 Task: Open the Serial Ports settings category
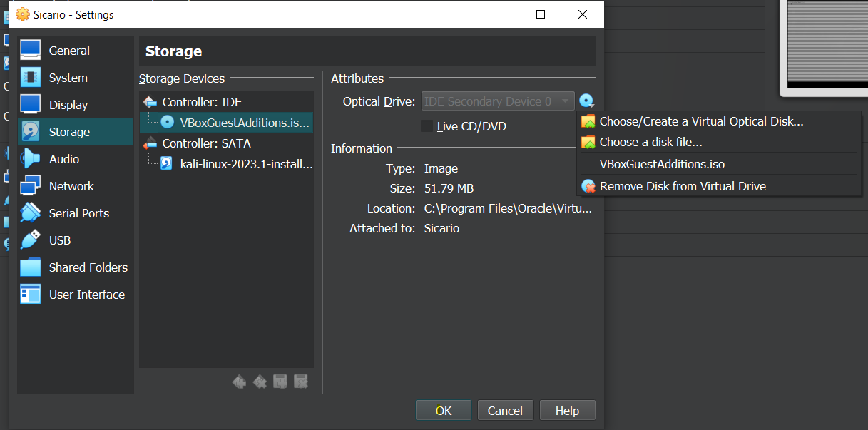click(x=75, y=213)
